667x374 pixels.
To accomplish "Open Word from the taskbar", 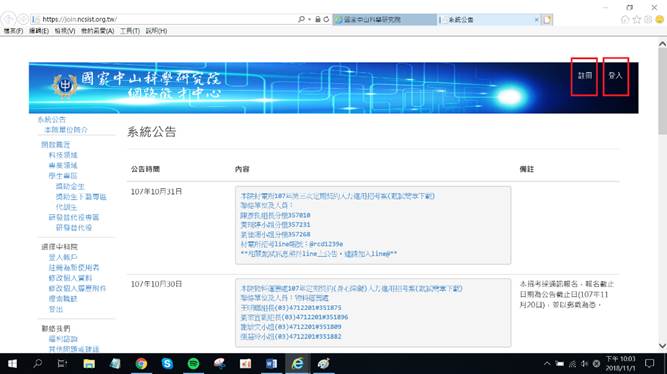I will tap(271, 364).
